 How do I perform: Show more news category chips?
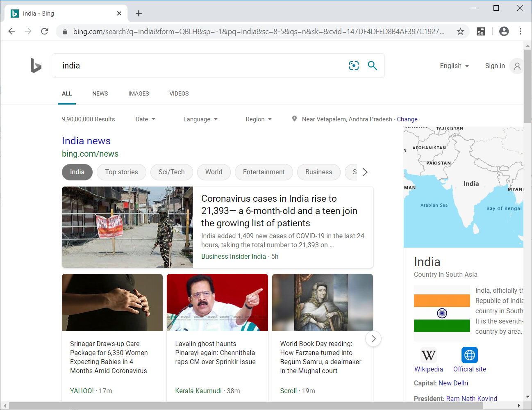(x=365, y=172)
